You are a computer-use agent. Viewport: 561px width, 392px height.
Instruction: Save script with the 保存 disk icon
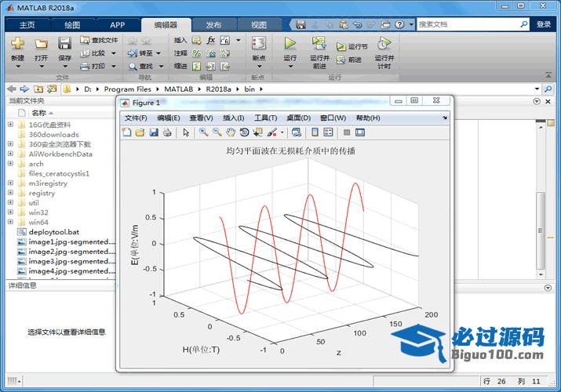pyautogui.click(x=64, y=44)
